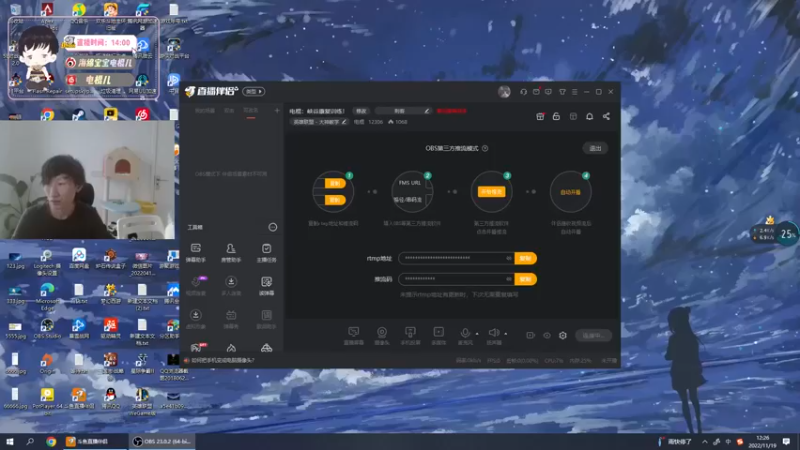The height and width of the screenshot is (450, 800).
Task: Open the 弹幕助手 tool in toolbox
Action: [196, 253]
